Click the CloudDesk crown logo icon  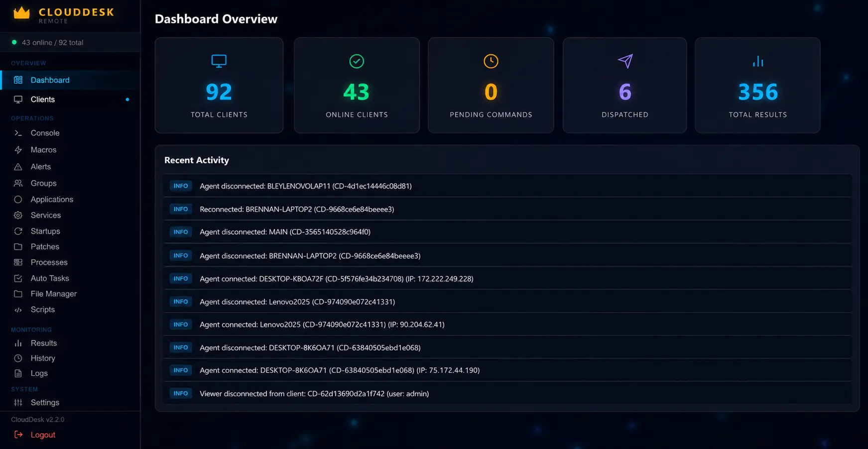click(21, 12)
